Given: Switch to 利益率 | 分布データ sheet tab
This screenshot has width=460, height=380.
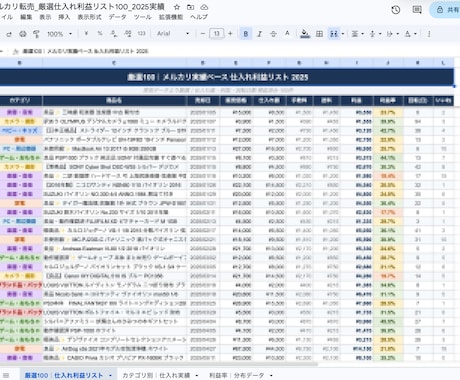Looking at the screenshot, I should (236, 375).
